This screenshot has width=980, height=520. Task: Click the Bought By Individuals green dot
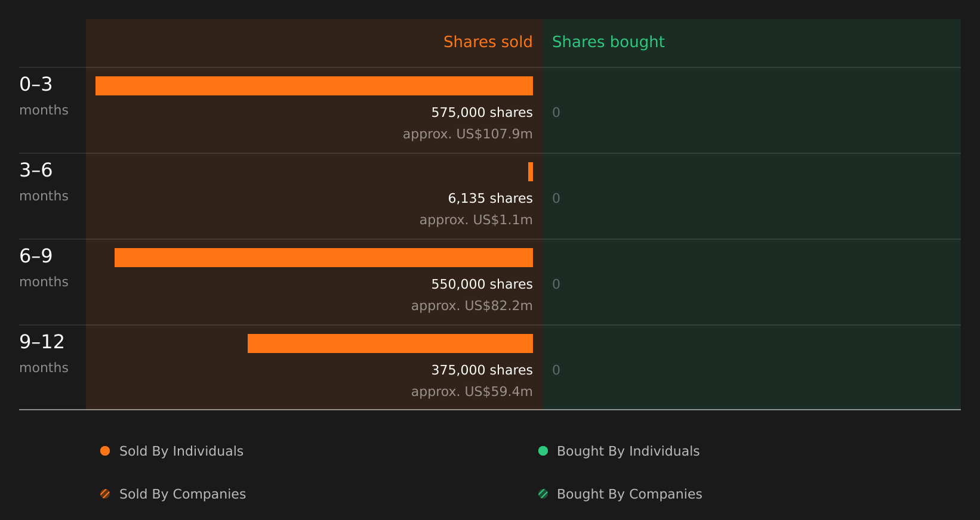pos(543,451)
